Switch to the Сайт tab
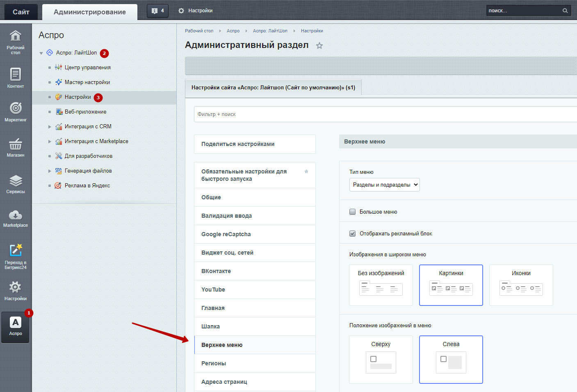The width and height of the screenshot is (577, 392). coord(21,12)
